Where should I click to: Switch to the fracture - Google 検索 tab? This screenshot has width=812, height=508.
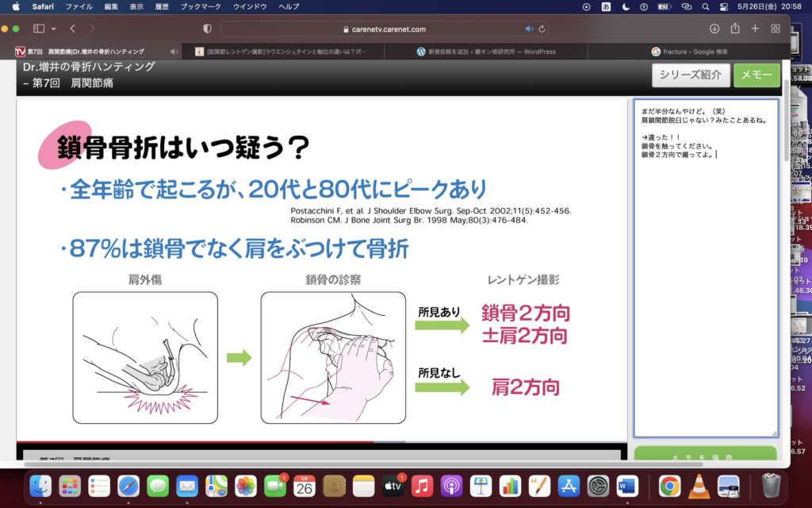pos(688,52)
